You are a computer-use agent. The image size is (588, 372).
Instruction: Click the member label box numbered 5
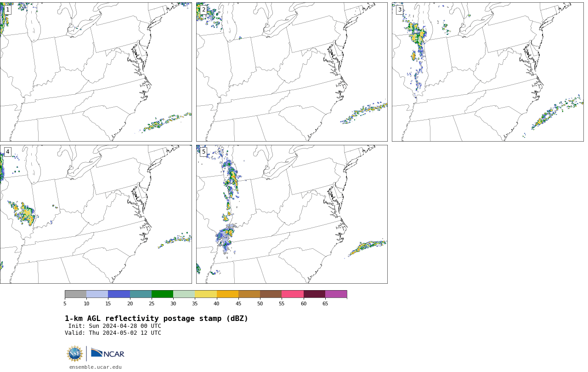tap(204, 152)
